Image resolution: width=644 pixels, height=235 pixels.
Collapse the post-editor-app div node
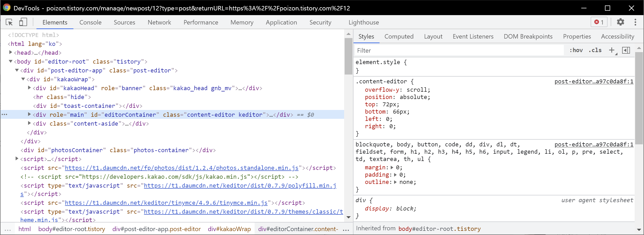click(17, 70)
